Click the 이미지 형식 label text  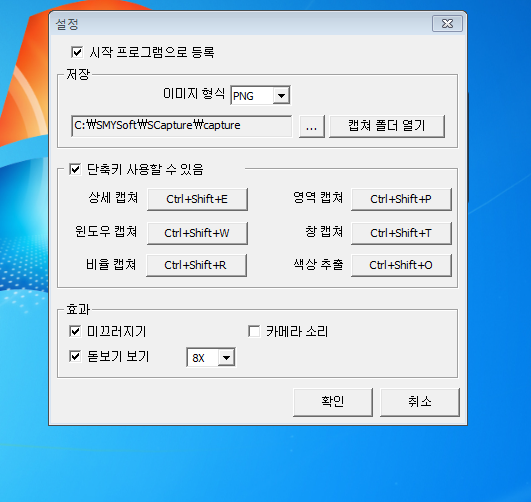(x=194, y=93)
